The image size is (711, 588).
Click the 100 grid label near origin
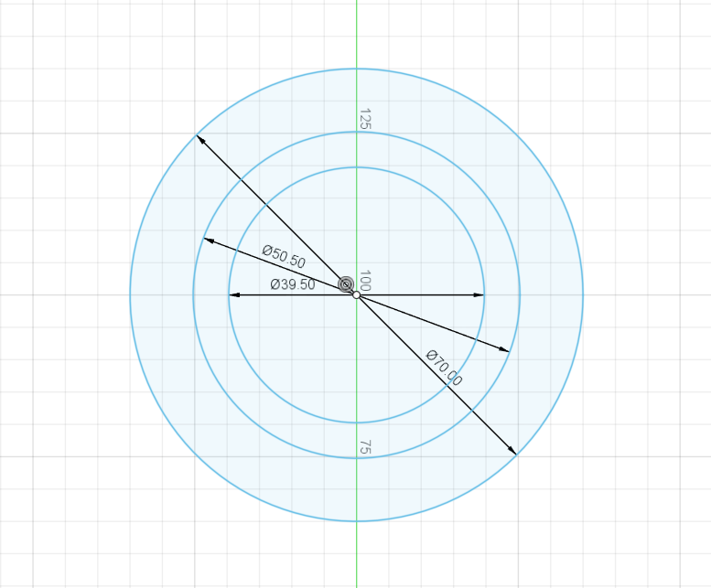365,280
